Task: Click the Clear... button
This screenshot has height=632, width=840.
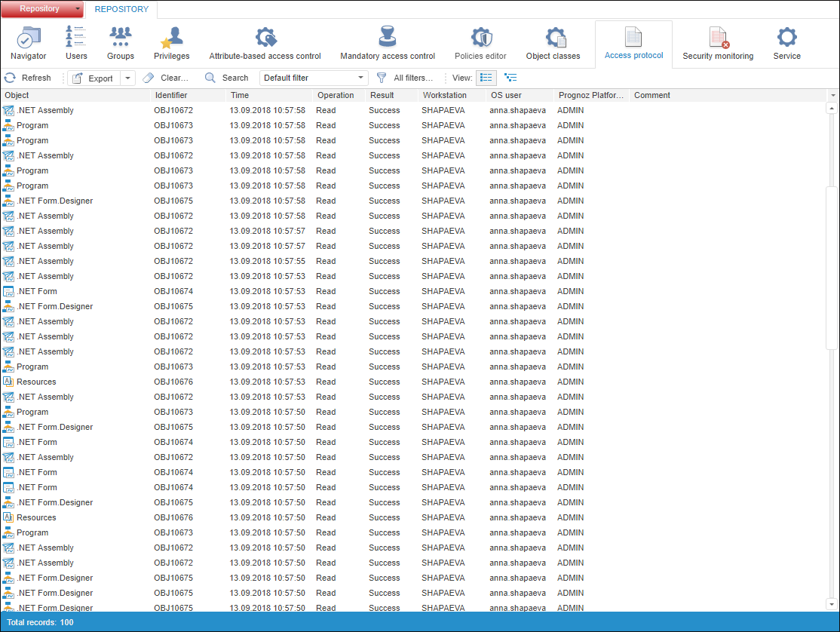Action: [x=167, y=78]
